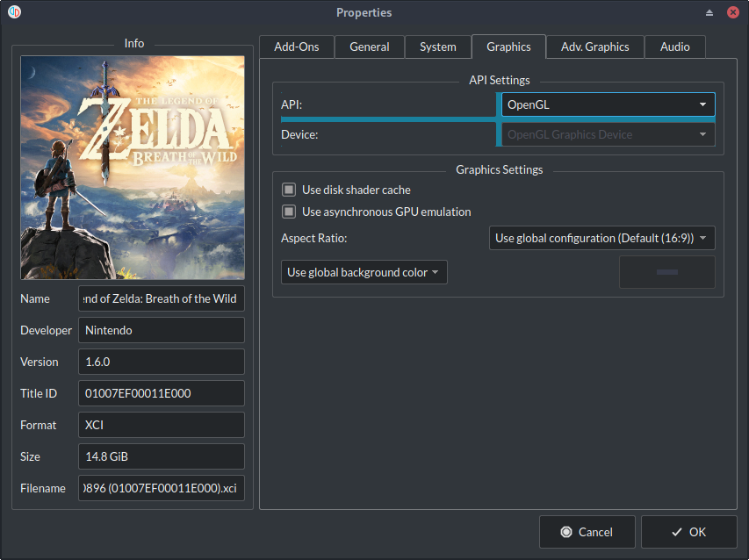Switch to the Audio tab
Screen dimensions: 749x560
(674, 47)
